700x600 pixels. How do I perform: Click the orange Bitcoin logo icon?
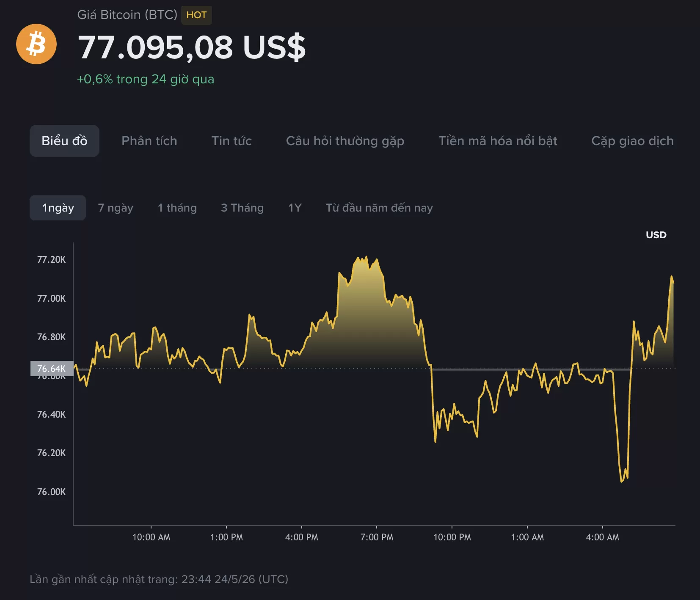36,44
